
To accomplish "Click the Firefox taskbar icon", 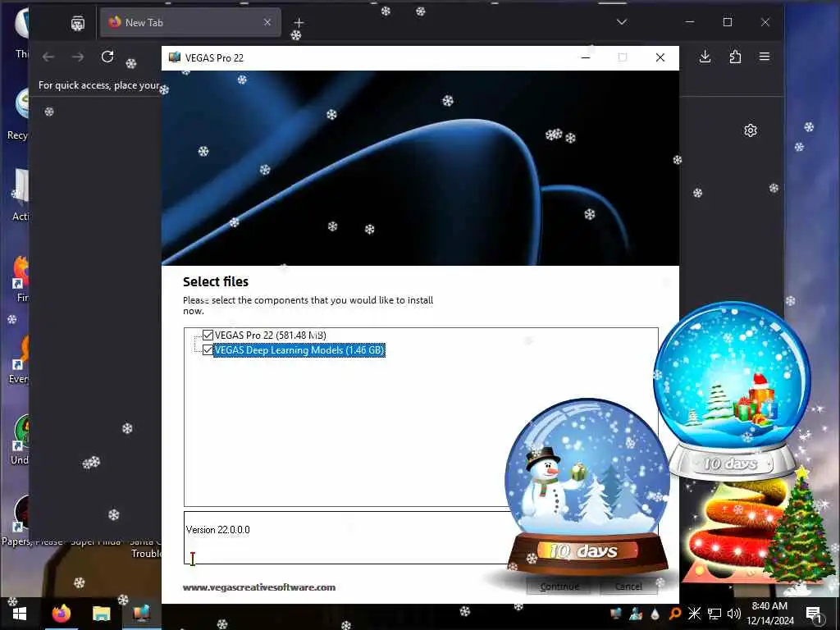I will click(61, 614).
